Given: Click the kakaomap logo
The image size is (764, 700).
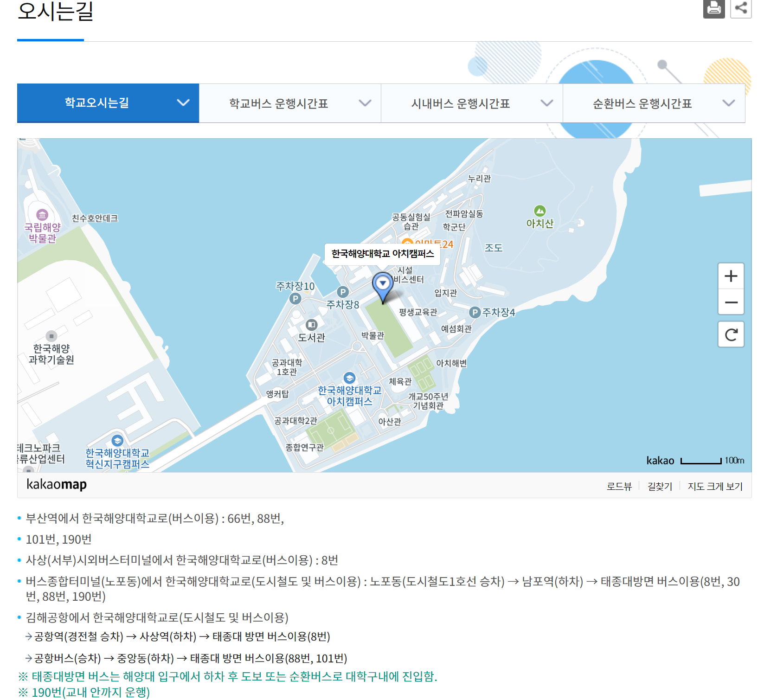Looking at the screenshot, I should coord(57,484).
